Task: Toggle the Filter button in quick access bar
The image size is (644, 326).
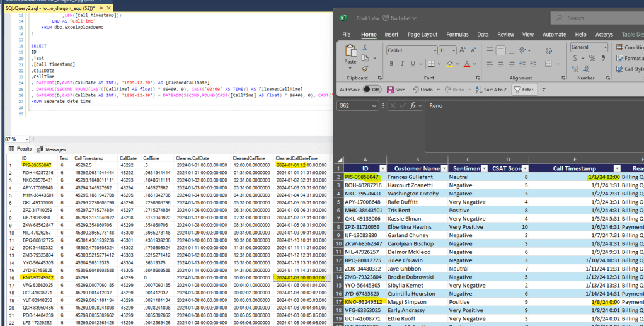Action: (x=524, y=90)
